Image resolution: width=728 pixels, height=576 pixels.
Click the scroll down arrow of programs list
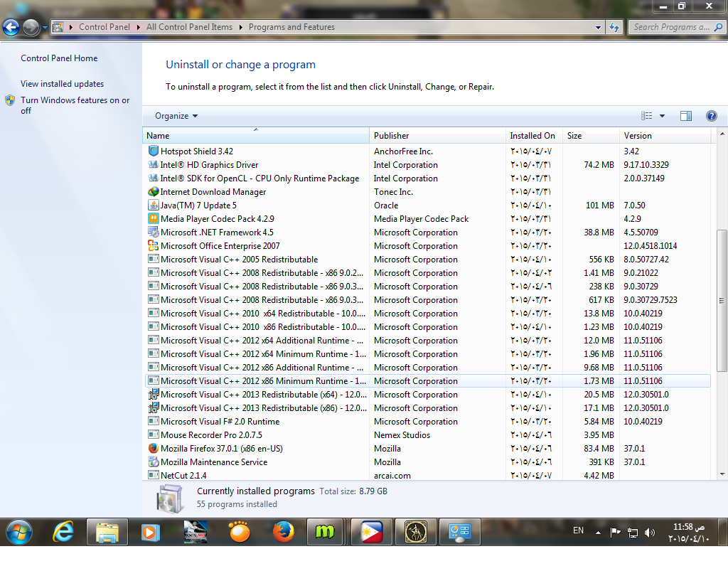click(x=722, y=474)
